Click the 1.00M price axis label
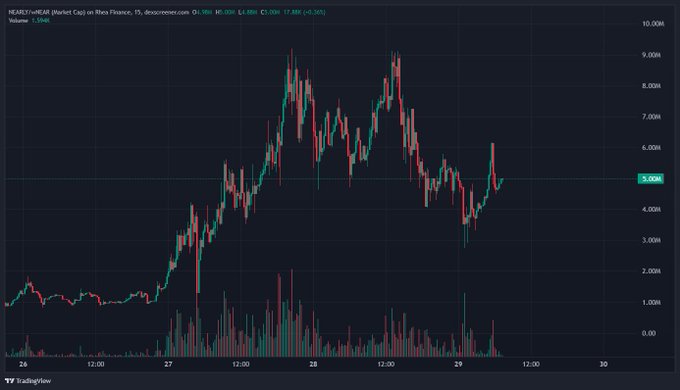 [651, 302]
